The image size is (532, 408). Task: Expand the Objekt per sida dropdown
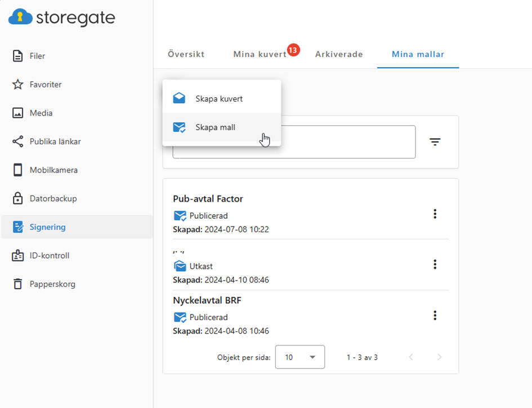pos(299,357)
